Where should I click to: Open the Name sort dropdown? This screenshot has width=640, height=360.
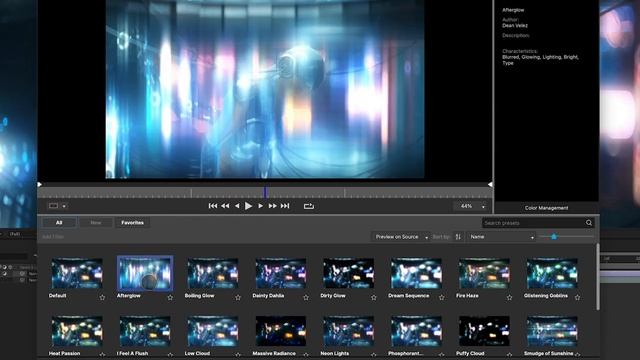[x=501, y=237]
